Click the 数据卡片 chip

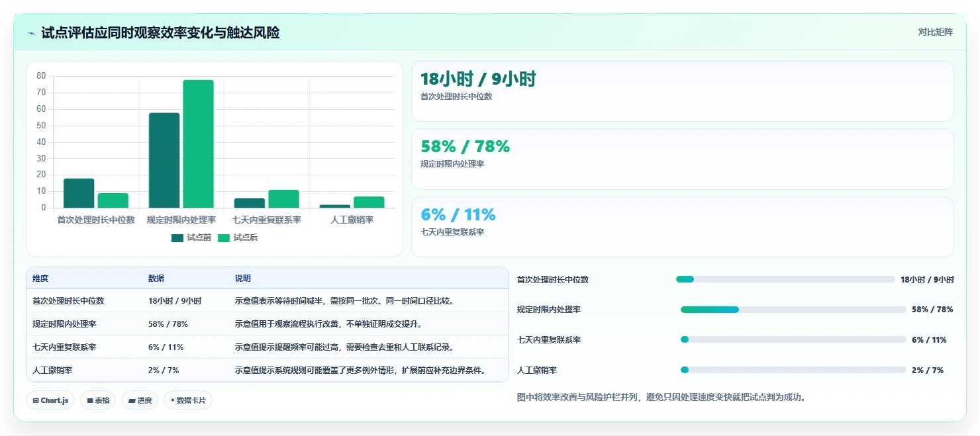pos(188,400)
